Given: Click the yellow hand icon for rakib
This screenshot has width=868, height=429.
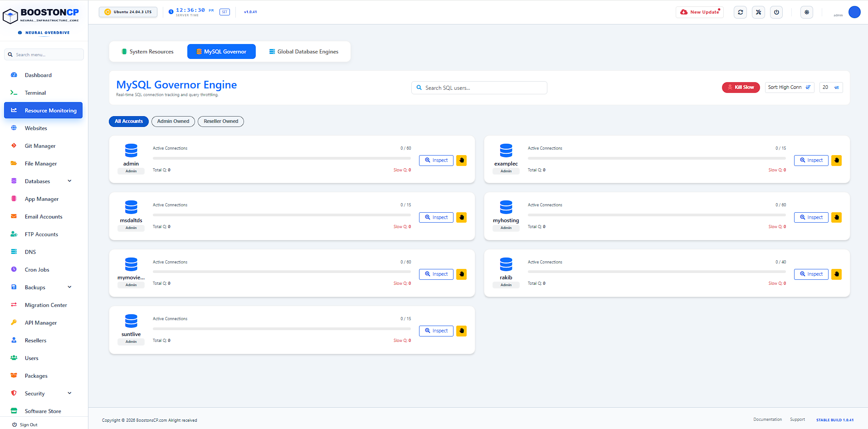Looking at the screenshot, I should [x=837, y=274].
